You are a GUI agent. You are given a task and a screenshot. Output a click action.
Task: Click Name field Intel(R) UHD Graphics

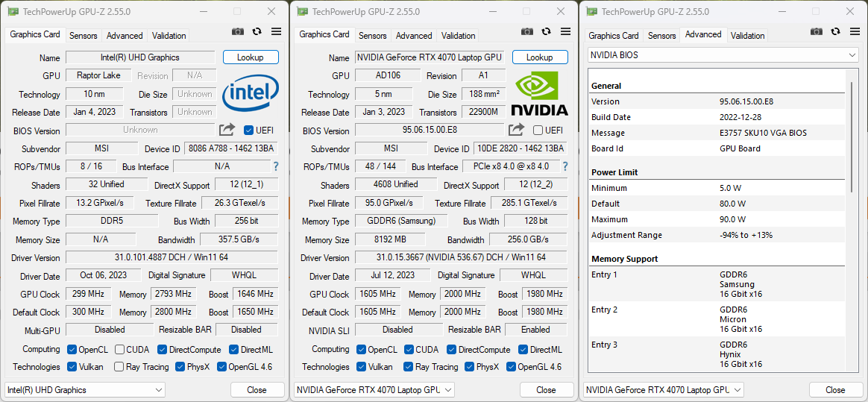[140, 57]
